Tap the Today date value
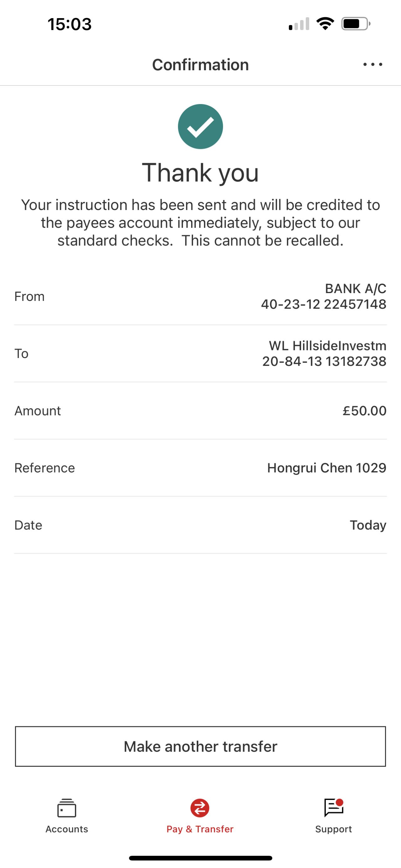 pos(368,525)
